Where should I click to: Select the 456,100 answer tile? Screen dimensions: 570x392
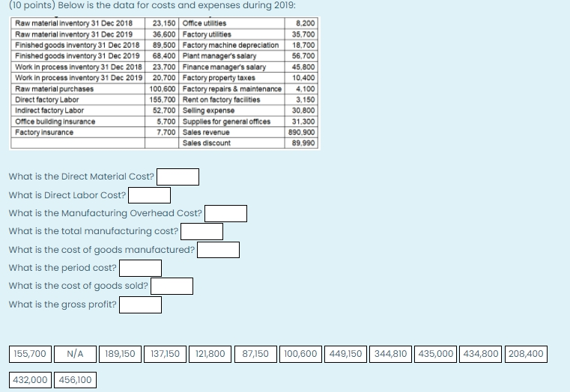coord(75,380)
